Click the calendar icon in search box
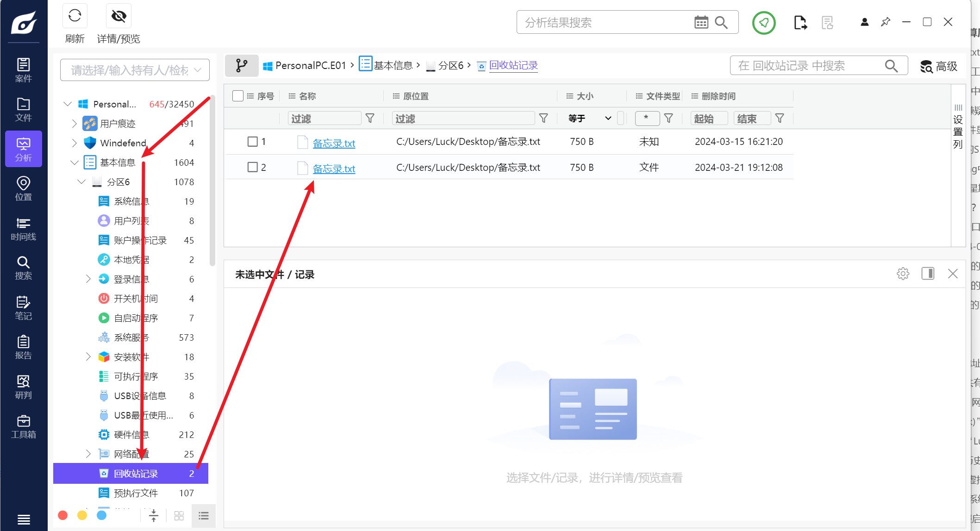The height and width of the screenshot is (531, 980). coord(701,22)
